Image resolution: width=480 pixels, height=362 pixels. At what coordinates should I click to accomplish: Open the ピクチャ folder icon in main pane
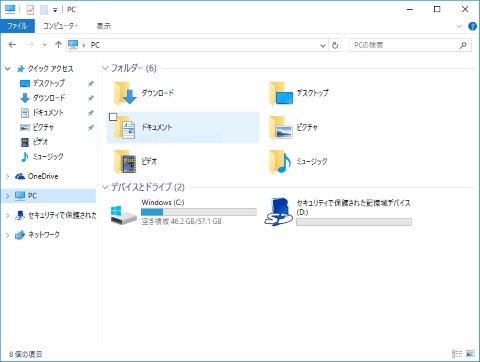tap(281, 128)
